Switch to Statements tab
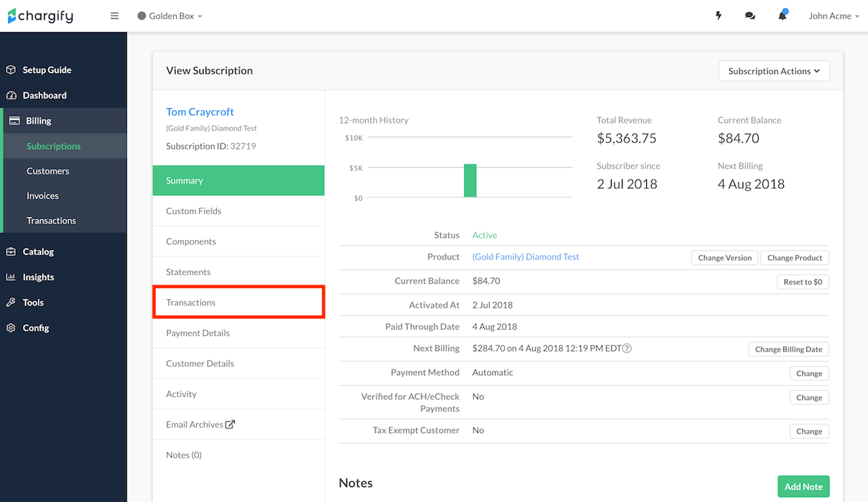The image size is (868, 502). [x=239, y=272]
